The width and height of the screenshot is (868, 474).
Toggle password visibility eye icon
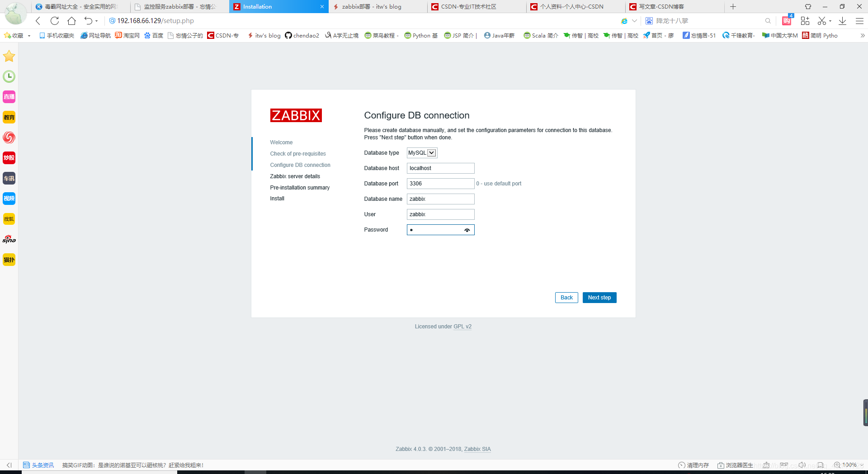467,230
